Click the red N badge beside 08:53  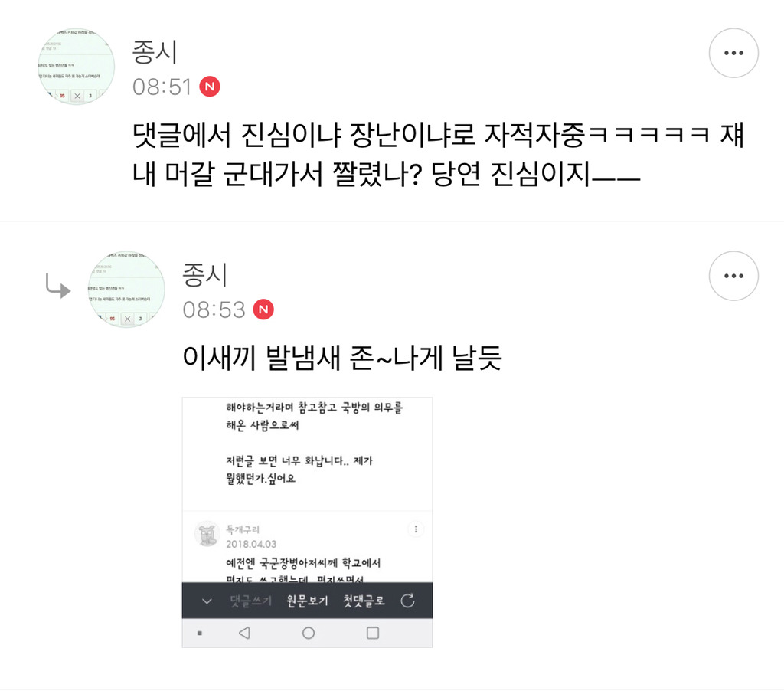coord(263,309)
